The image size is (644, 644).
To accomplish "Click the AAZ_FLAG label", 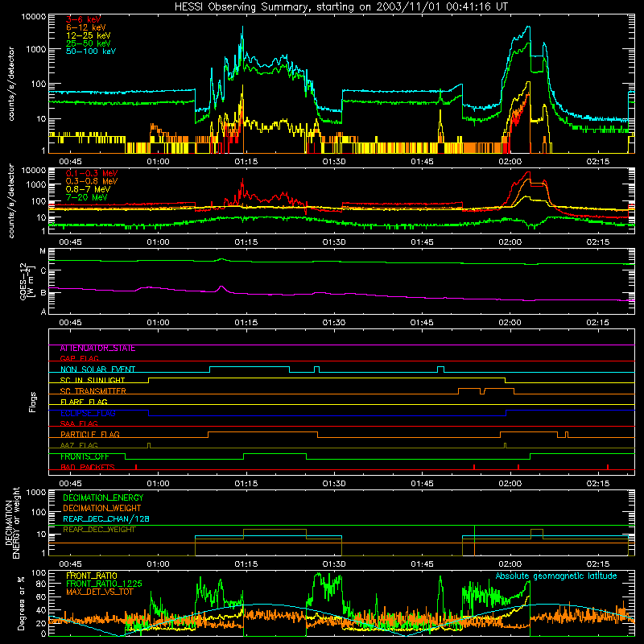I will (x=79, y=445).
